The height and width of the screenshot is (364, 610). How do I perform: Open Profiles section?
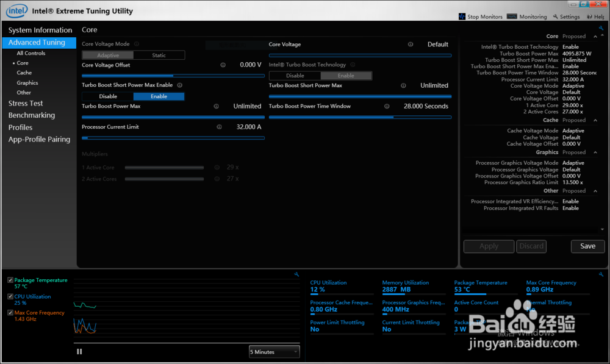pos(20,127)
